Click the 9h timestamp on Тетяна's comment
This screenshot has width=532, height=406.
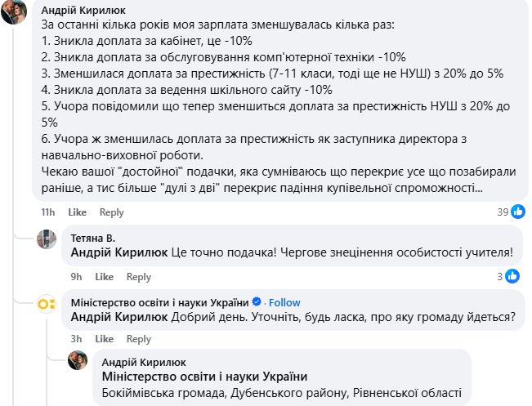pos(77,277)
